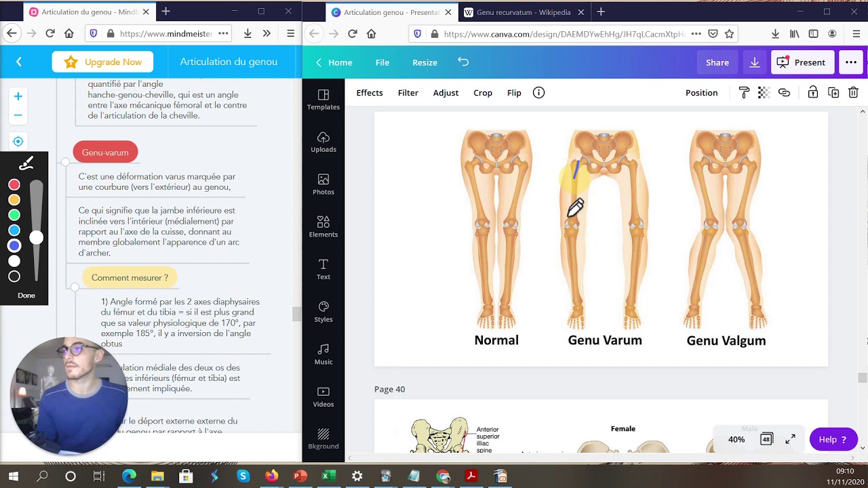Screen dimensions: 868x488
Task: Open page actions dots in Canva address bar
Action: click(696, 34)
